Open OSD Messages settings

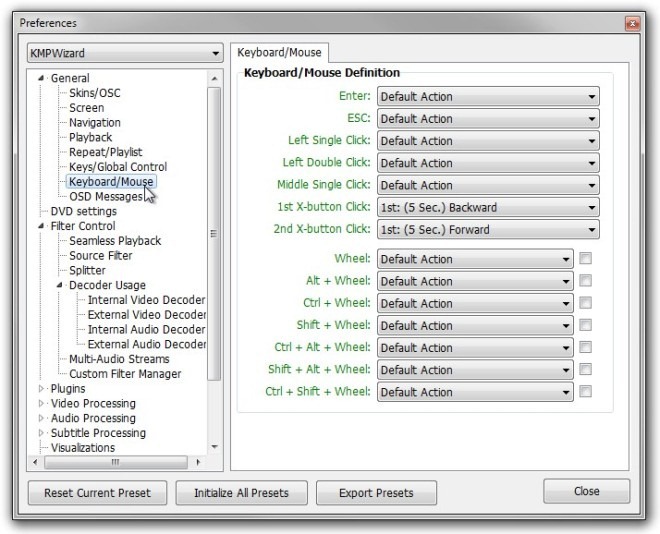106,197
